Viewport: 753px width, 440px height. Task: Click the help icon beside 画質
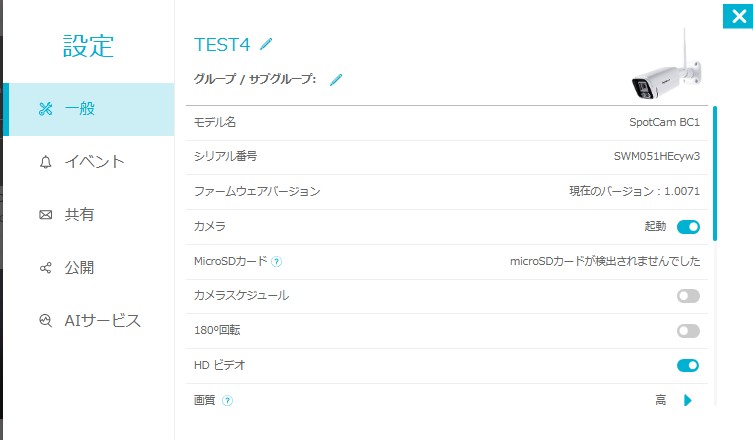[228, 401]
